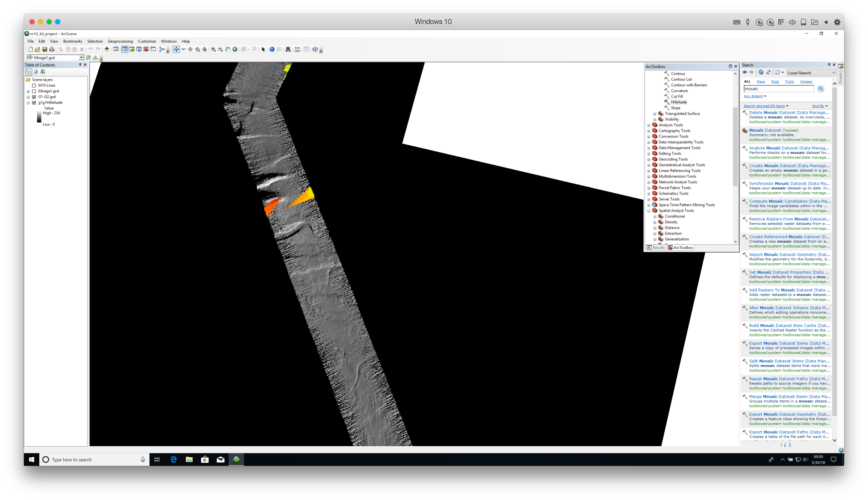Choose the Select Elements arrow tool
868x500 pixels.
(x=263, y=50)
